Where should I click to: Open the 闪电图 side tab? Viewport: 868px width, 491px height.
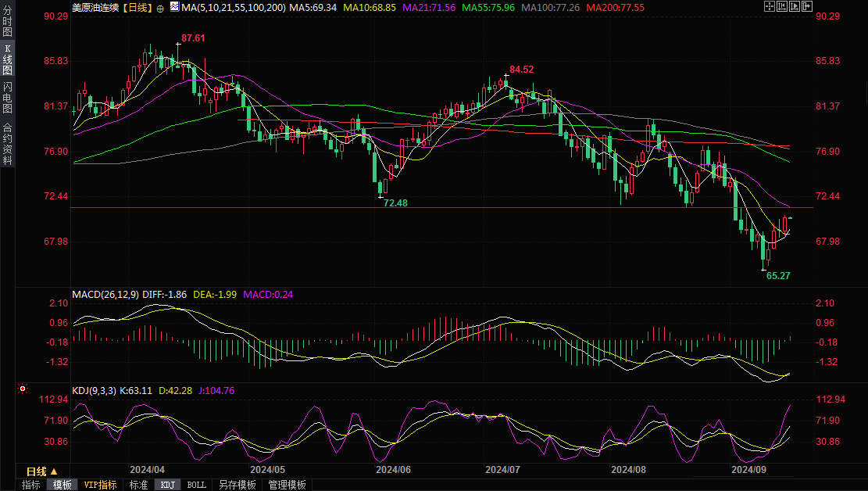tap(8, 99)
